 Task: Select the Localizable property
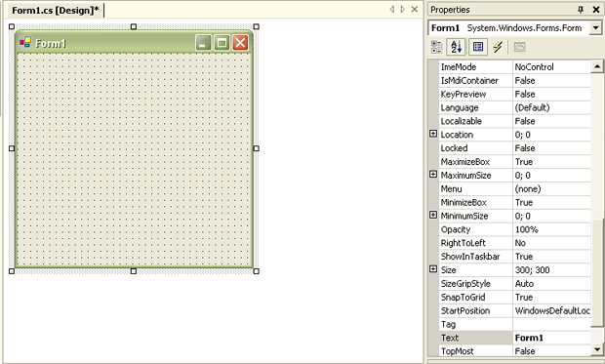[x=462, y=121]
